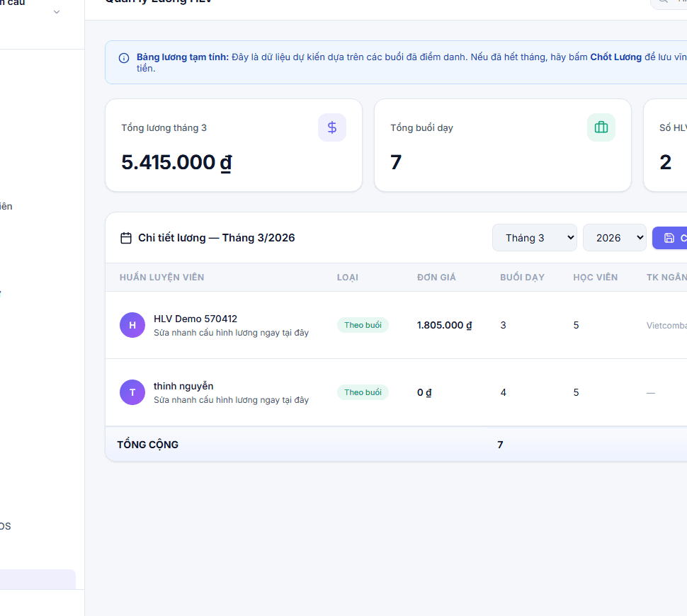Viewport: 687px width, 616px height.
Task: Open the Tháng 3 month dropdown
Action: (535, 238)
